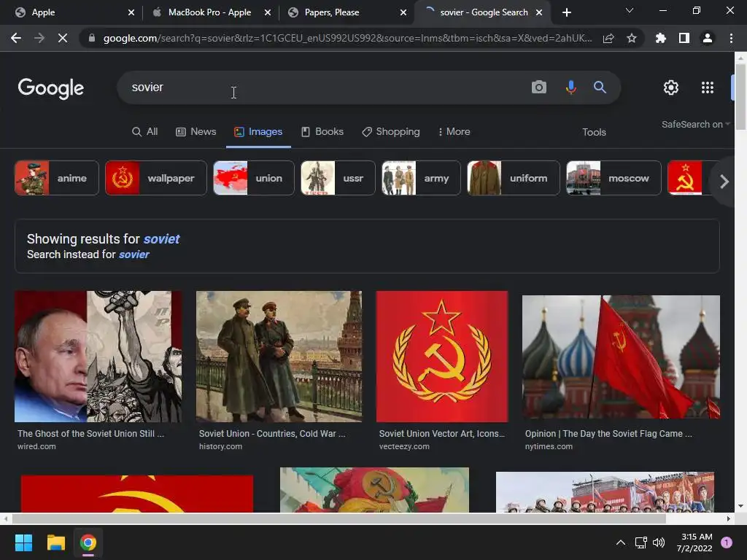Screen dimensions: 747x560
Task: Click the blue magnifier search button
Action: pos(600,87)
